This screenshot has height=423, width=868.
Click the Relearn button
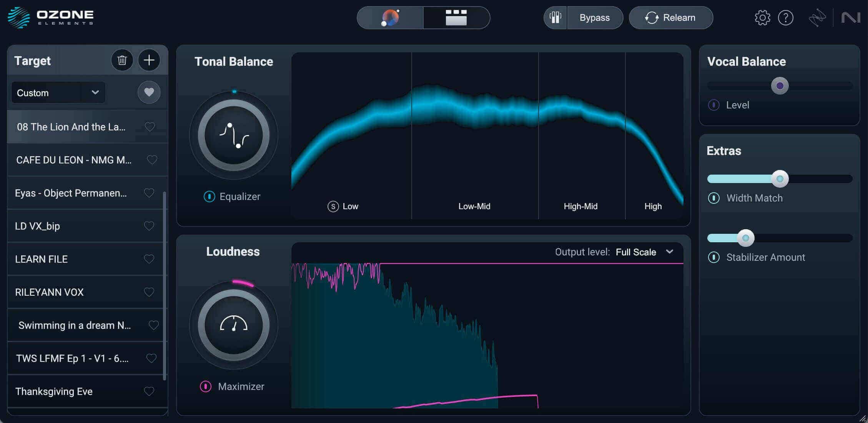[x=671, y=18]
